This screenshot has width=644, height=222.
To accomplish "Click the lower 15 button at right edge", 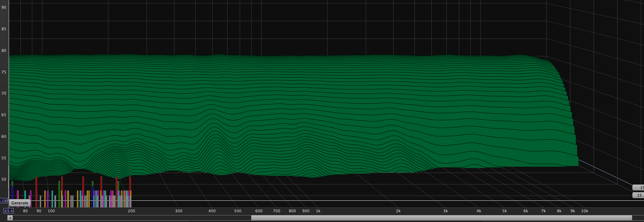I will (638, 195).
